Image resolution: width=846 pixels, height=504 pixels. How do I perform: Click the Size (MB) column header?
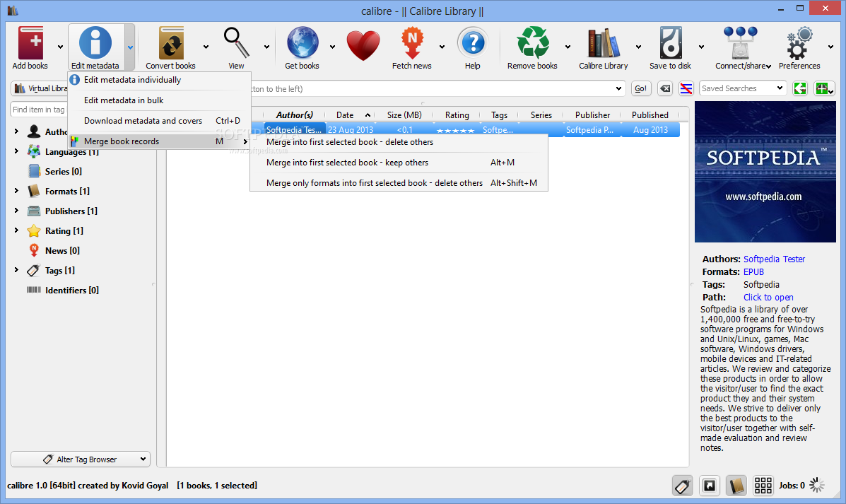(404, 115)
